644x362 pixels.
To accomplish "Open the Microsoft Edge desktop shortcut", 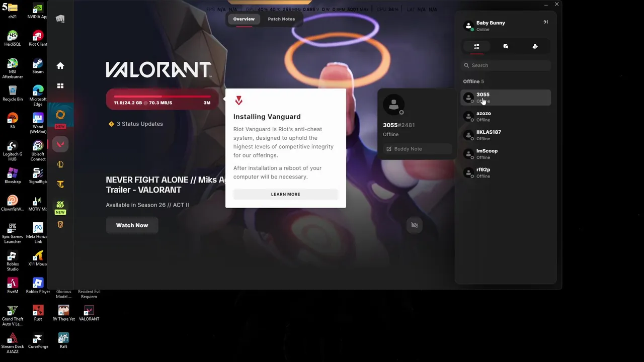I will pyautogui.click(x=38, y=96).
